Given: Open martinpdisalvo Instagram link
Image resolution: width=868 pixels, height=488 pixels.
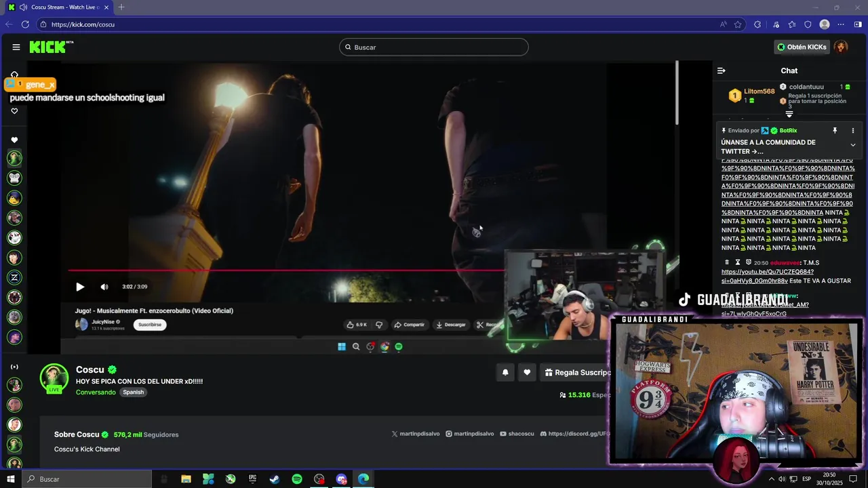Looking at the screenshot, I should (470, 434).
